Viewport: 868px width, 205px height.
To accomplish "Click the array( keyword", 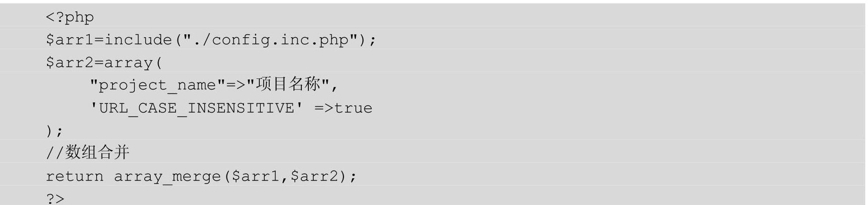I will pyautogui.click(x=133, y=63).
